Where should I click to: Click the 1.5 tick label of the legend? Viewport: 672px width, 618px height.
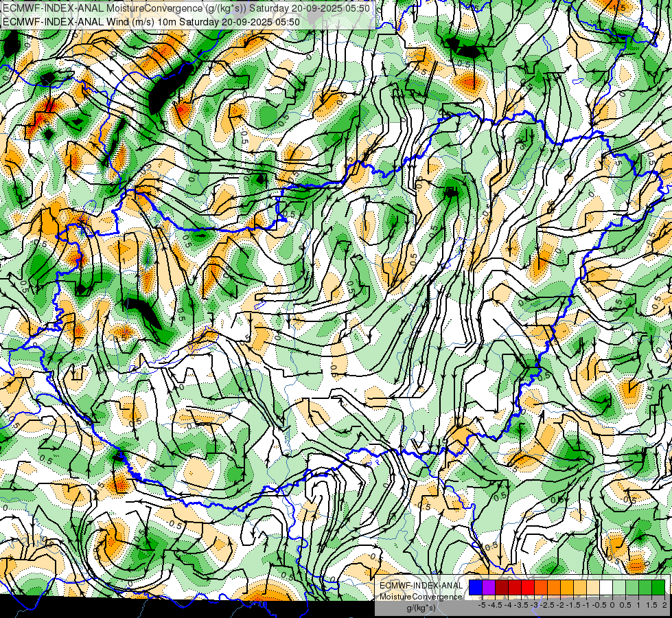(x=652, y=605)
